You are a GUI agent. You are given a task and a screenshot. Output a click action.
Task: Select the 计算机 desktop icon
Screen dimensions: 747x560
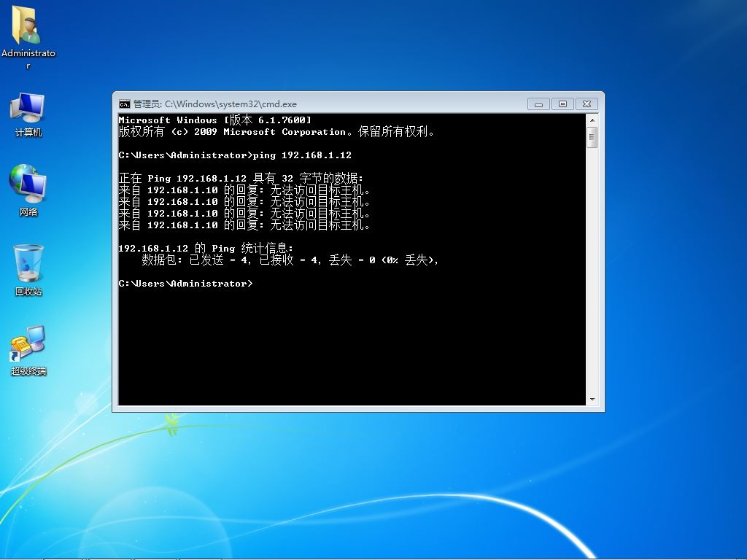[28, 114]
